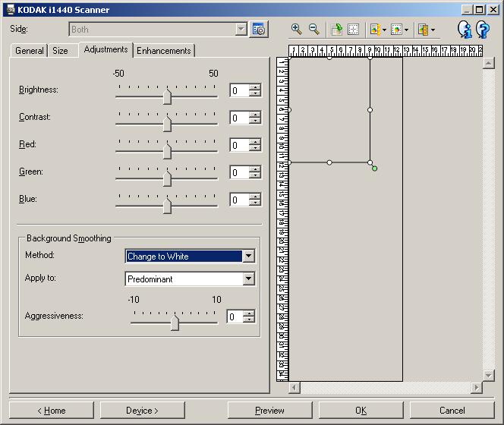Screen dimensions: 504x425
Task: Click the Green value field
Action: click(x=239, y=172)
